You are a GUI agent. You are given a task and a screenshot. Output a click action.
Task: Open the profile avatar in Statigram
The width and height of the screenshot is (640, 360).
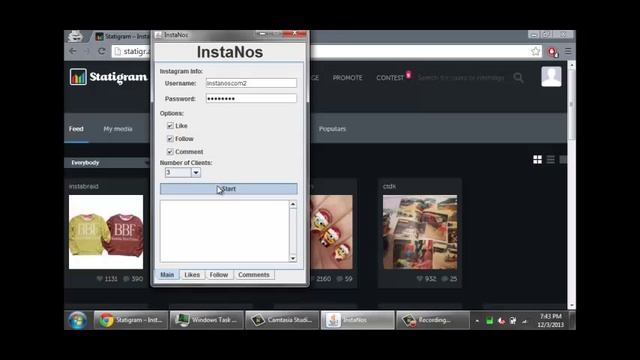click(x=551, y=76)
